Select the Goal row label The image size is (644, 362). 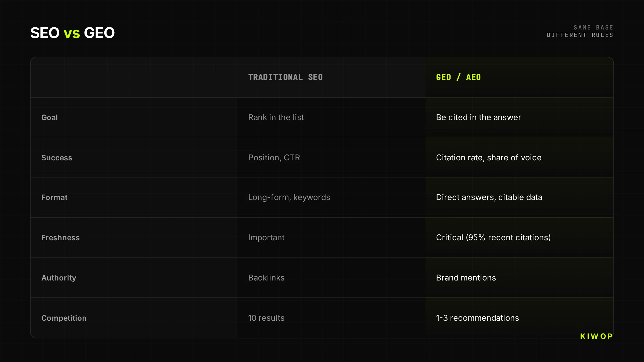tap(50, 117)
